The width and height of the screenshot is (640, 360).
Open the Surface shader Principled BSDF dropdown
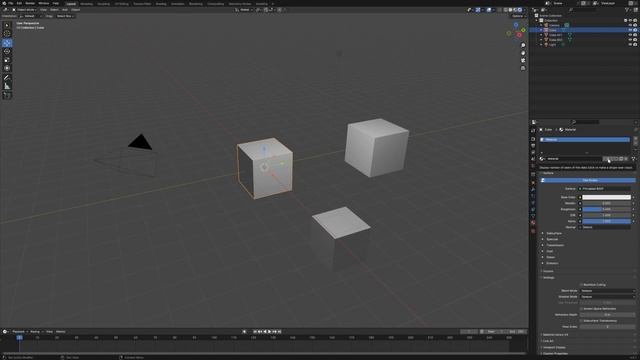coord(604,189)
